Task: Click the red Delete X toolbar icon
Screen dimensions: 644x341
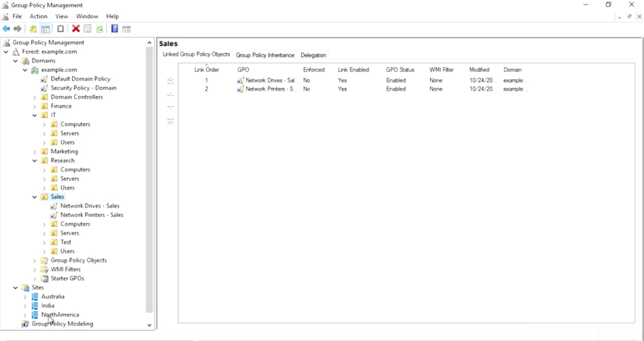Action: [x=76, y=29]
